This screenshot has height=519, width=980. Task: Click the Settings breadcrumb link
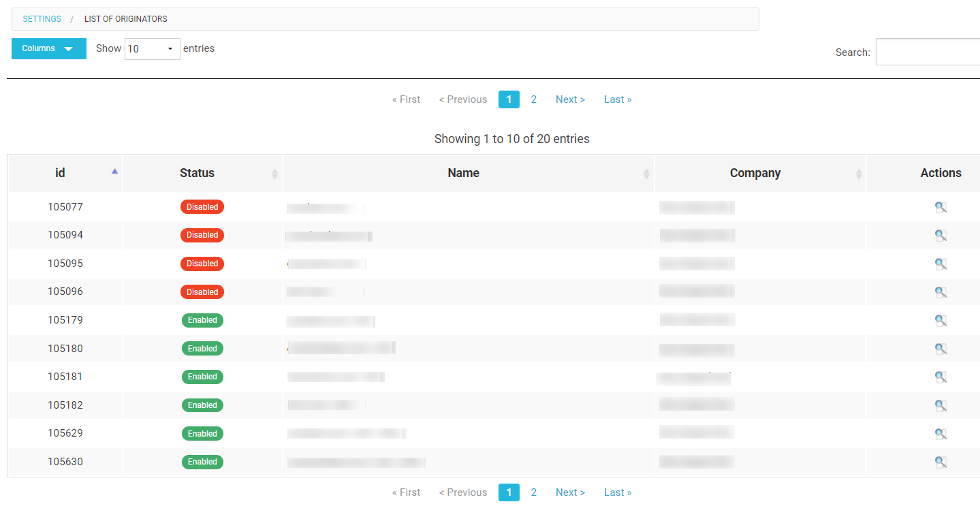click(42, 19)
